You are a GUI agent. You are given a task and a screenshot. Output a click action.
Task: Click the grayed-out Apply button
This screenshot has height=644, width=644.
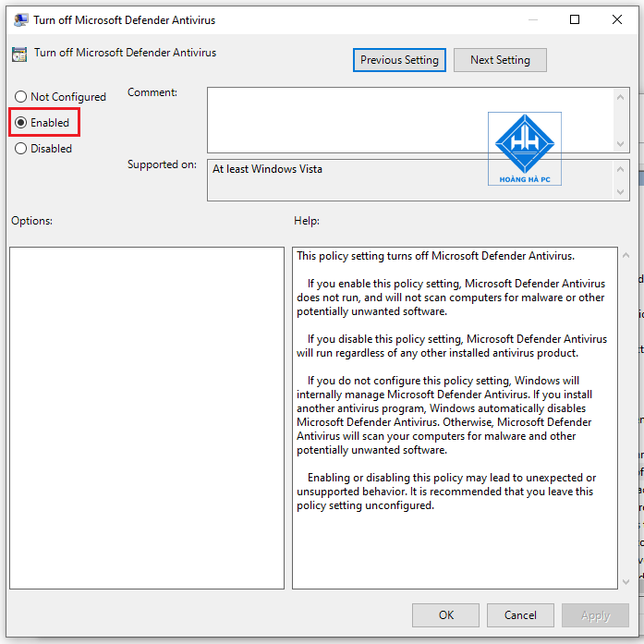tap(595, 614)
